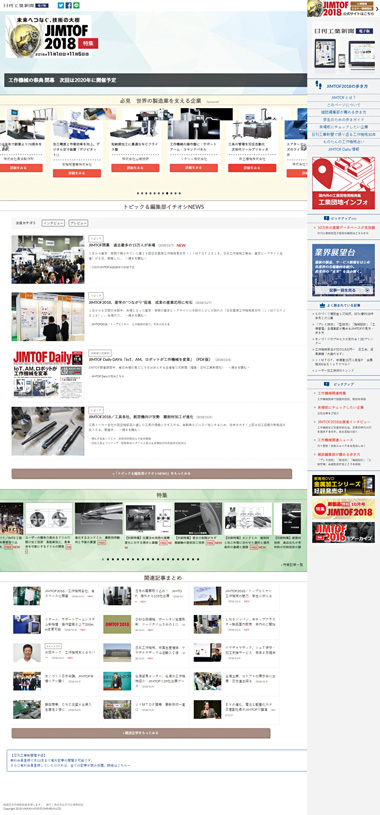Click the Twitter share icon
This screenshot has width=380, height=815.
click(x=61, y=5)
